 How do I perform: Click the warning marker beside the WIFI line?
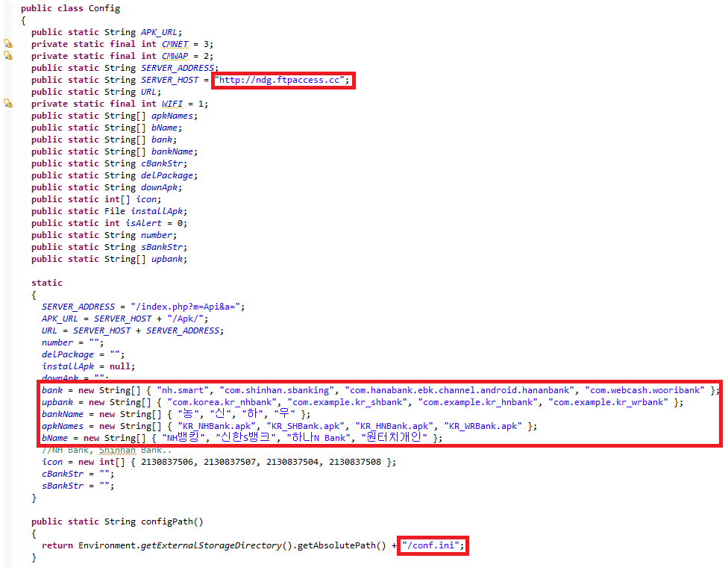point(8,103)
